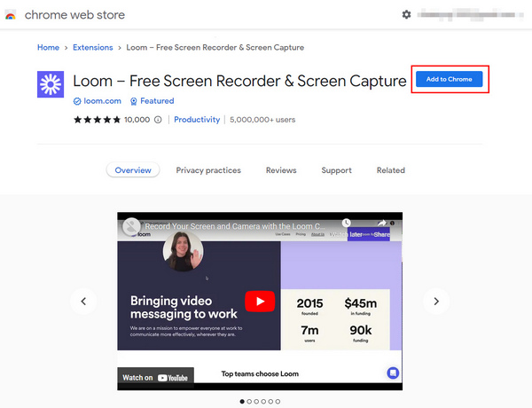The image size is (532, 408).
Task: Open the rating info circle icon
Action: click(158, 120)
